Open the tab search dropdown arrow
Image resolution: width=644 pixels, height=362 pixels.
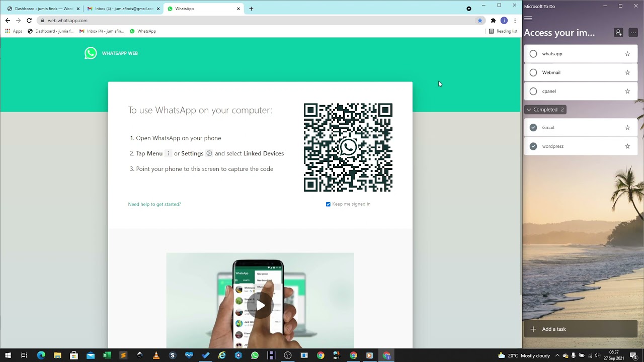[469, 9]
